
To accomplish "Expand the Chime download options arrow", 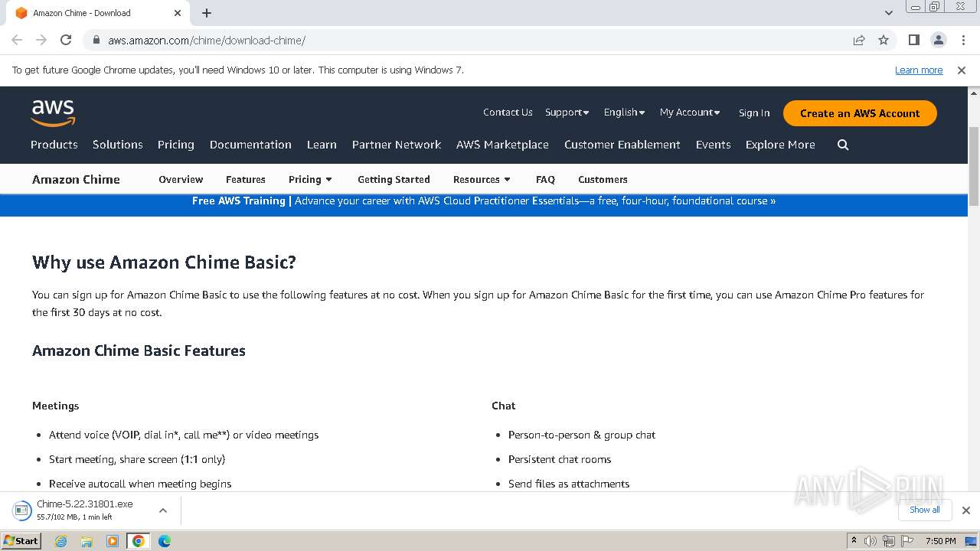I will coord(163,510).
